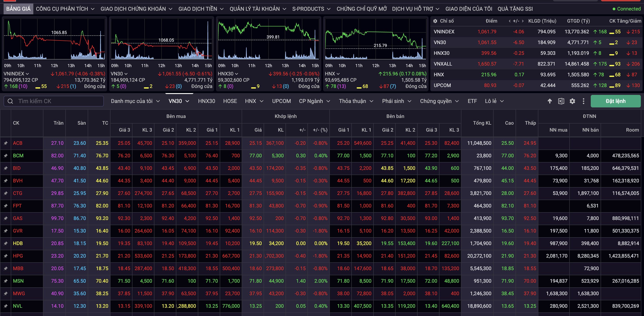The image size is (644, 316).
Task: Pin the NVL stock row
Action: click(x=6, y=306)
